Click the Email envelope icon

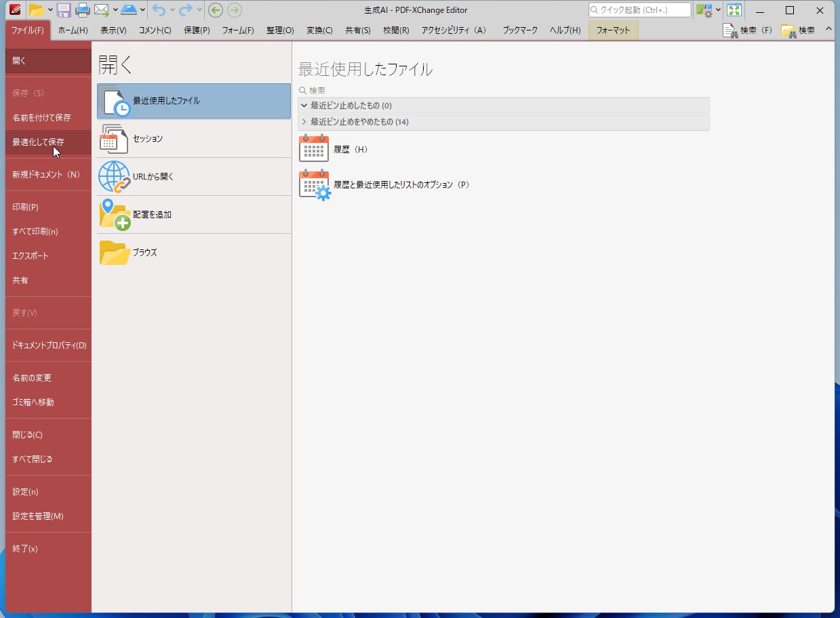102,10
